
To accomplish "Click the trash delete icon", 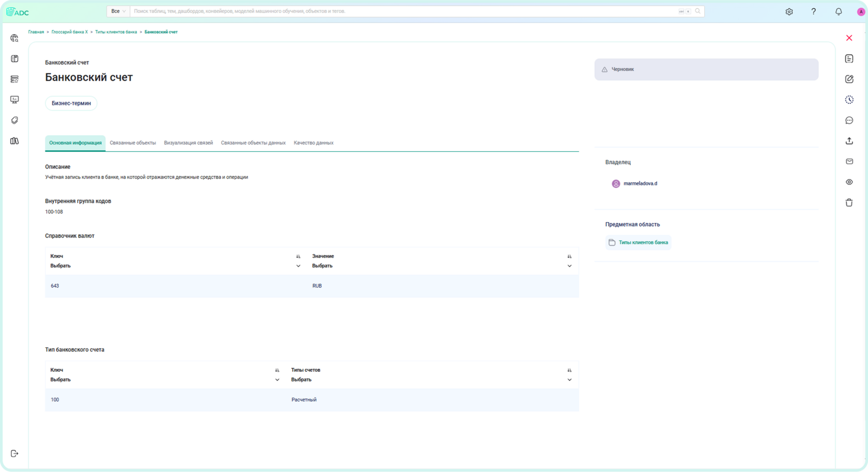I will coord(849,202).
